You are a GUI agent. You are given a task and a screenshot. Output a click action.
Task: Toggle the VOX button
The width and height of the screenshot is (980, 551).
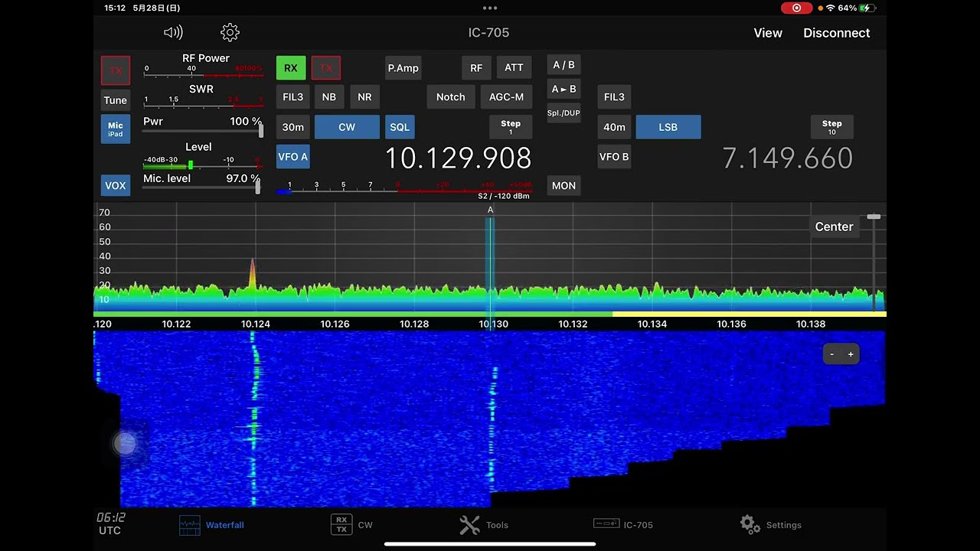click(116, 186)
